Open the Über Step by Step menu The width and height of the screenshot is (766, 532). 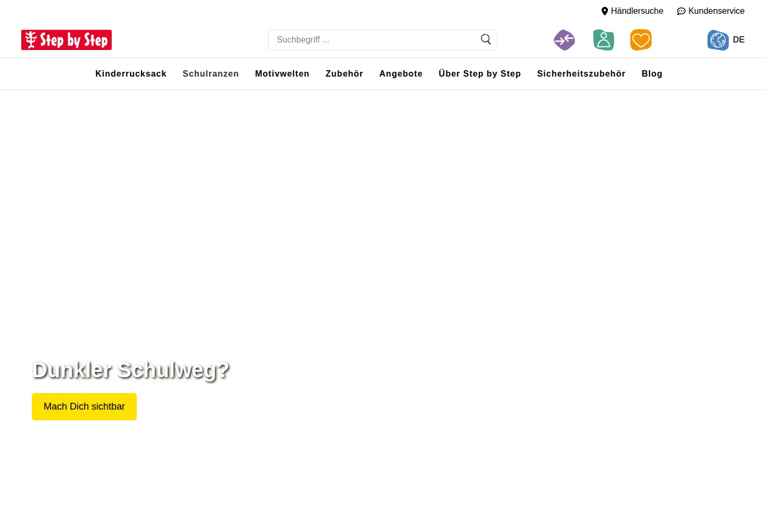(x=480, y=73)
